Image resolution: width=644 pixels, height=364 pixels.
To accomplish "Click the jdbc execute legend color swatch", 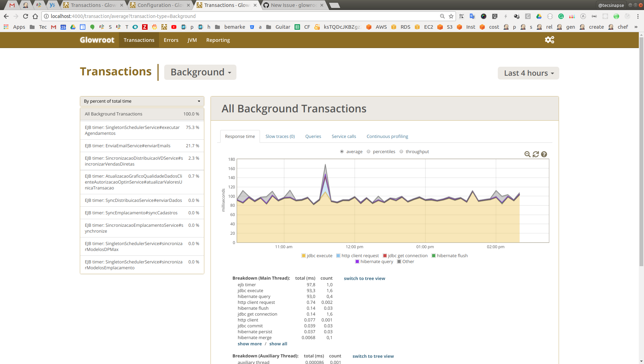I will (304, 255).
